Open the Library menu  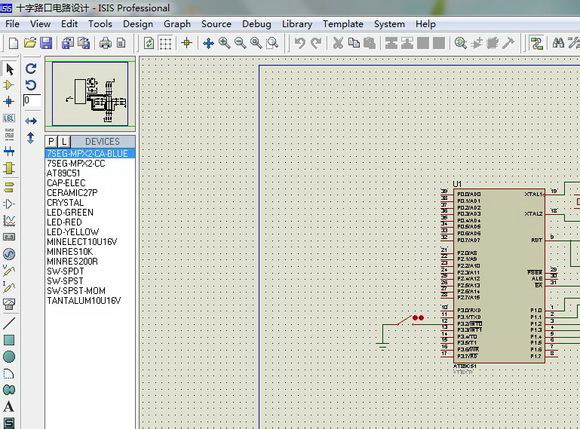(x=297, y=24)
